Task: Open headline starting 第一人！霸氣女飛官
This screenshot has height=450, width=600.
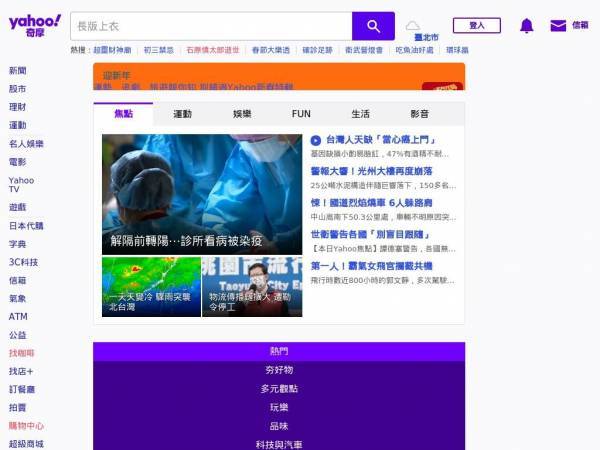Action: click(372, 266)
